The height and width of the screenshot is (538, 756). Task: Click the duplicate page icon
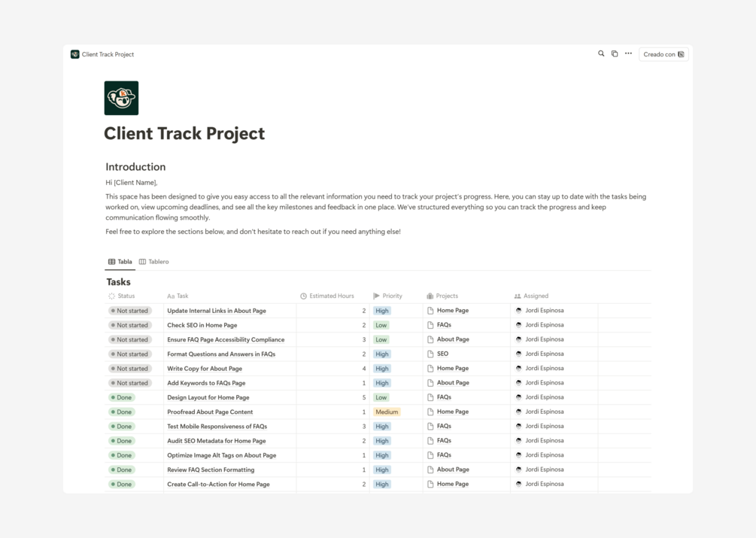(615, 54)
